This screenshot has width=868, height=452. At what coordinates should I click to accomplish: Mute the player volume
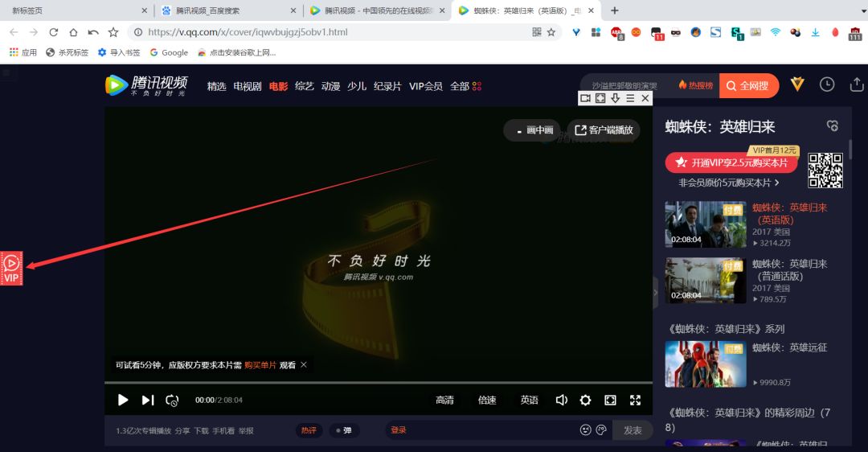coord(561,400)
